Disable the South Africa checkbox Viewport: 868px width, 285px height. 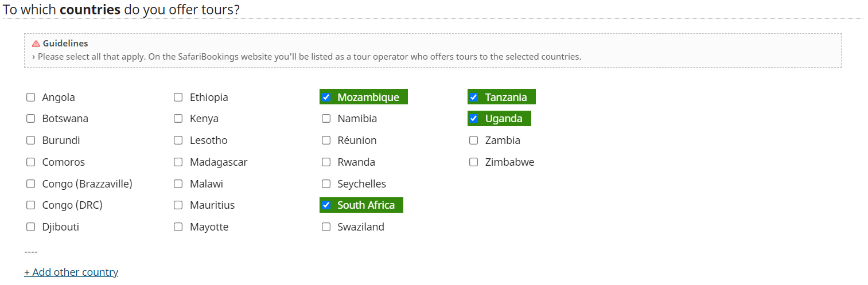326,205
